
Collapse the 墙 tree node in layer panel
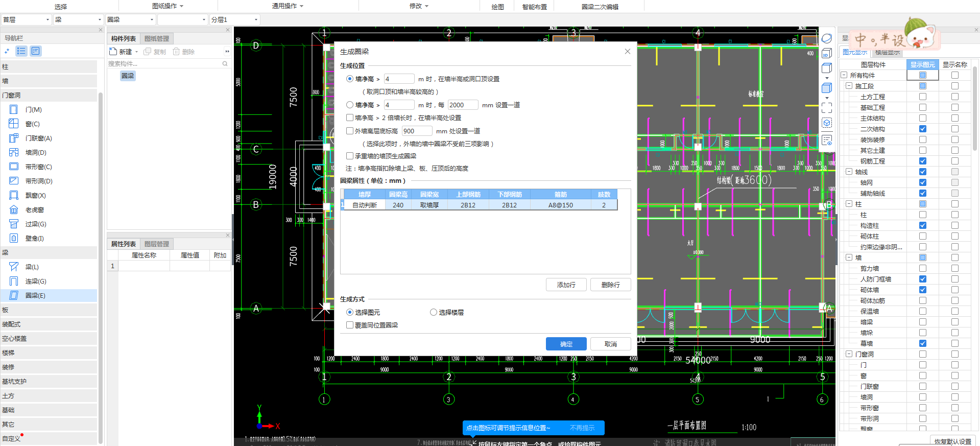[x=849, y=257]
